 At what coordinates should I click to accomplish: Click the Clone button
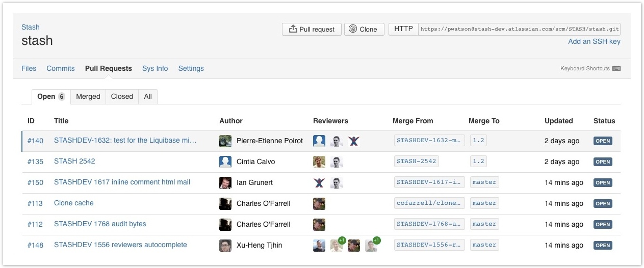click(364, 29)
